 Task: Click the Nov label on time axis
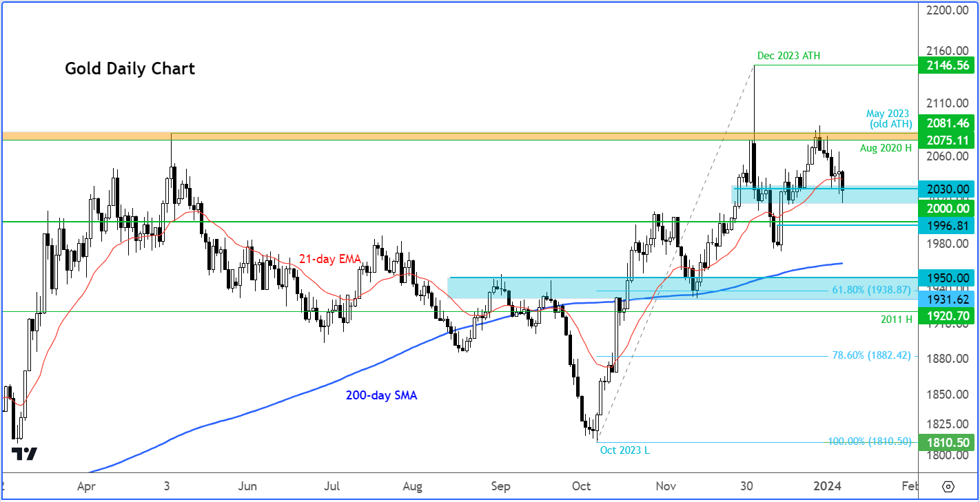click(665, 487)
